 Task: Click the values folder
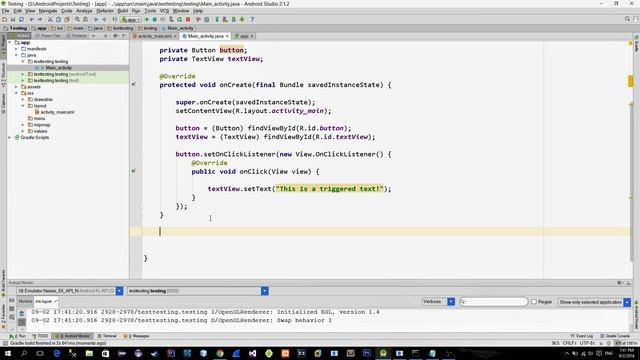click(40, 131)
